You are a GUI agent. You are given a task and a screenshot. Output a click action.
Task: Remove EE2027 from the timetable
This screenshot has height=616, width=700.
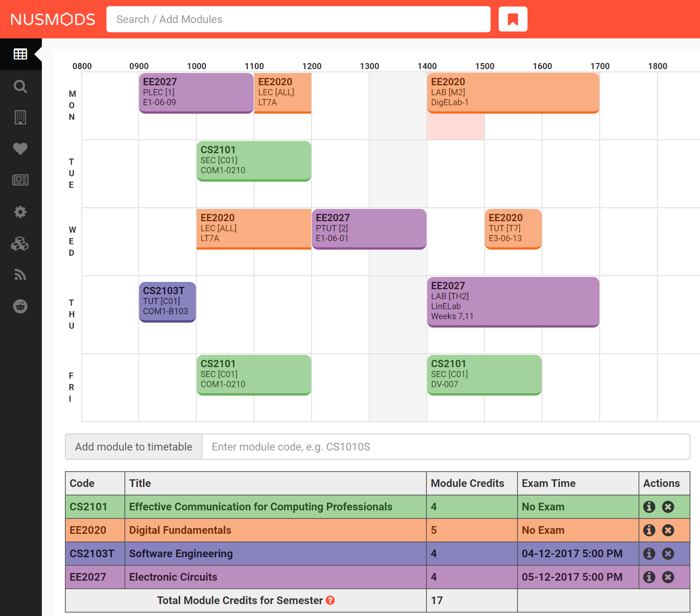668,577
